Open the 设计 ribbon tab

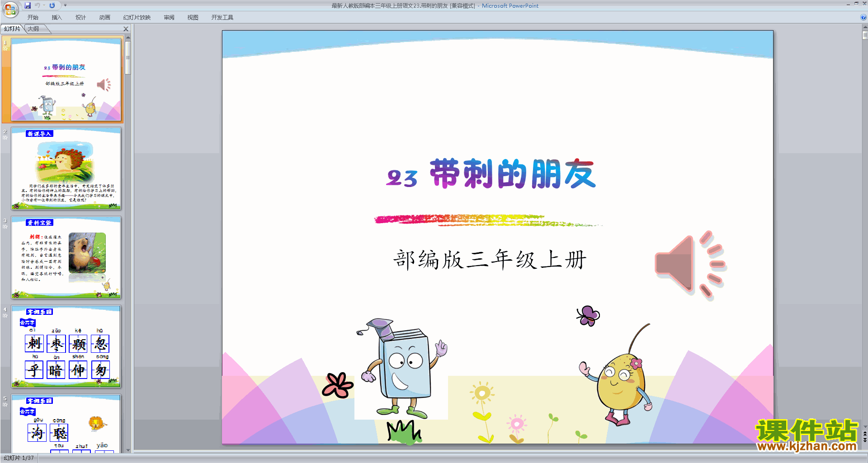pos(81,18)
